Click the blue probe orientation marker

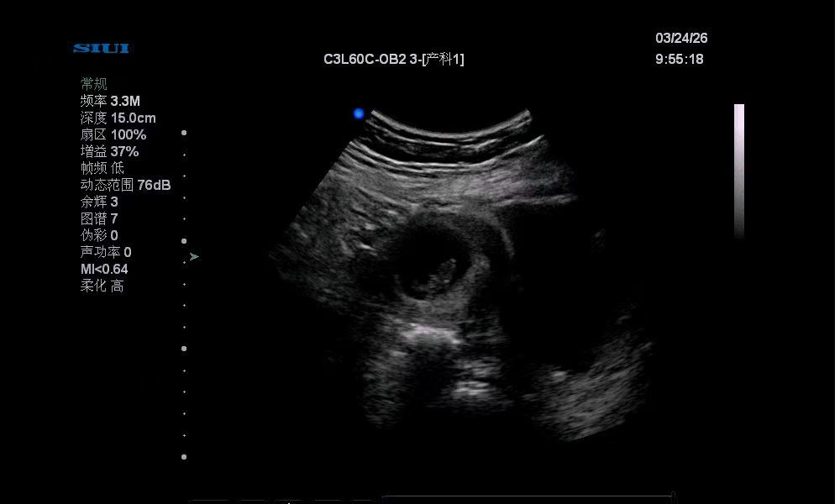coord(359,113)
